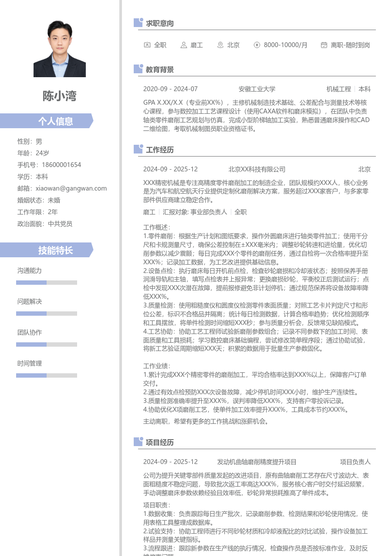Image resolution: width=392 pixels, height=556 pixels.
Task: Click the calendar icon beside 离职-随时到岗
Action: (324, 45)
